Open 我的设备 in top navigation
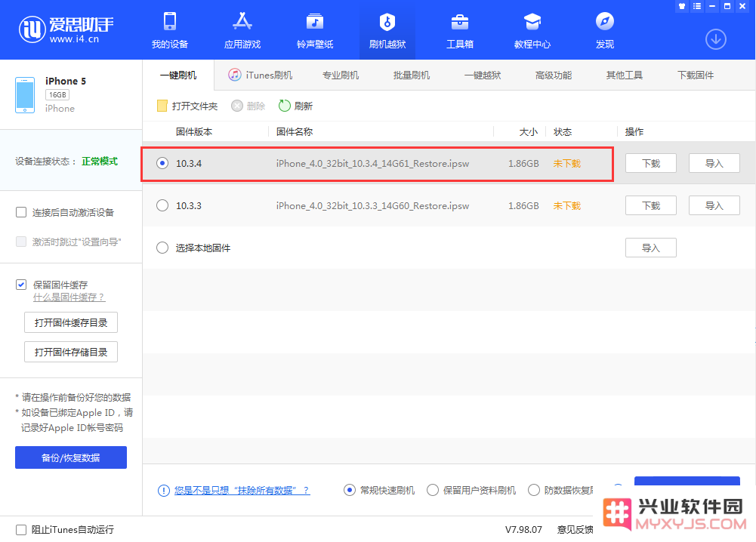Viewport: 756px width, 542px height. (170, 31)
